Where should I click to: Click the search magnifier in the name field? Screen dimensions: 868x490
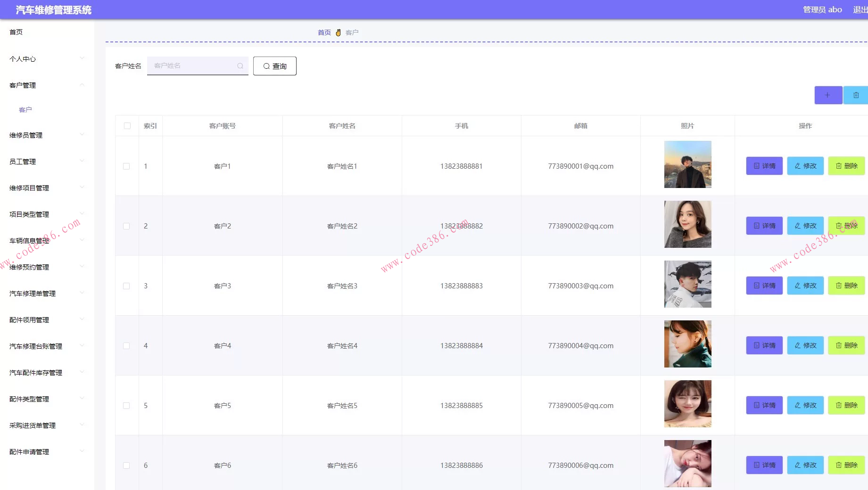[x=240, y=66]
